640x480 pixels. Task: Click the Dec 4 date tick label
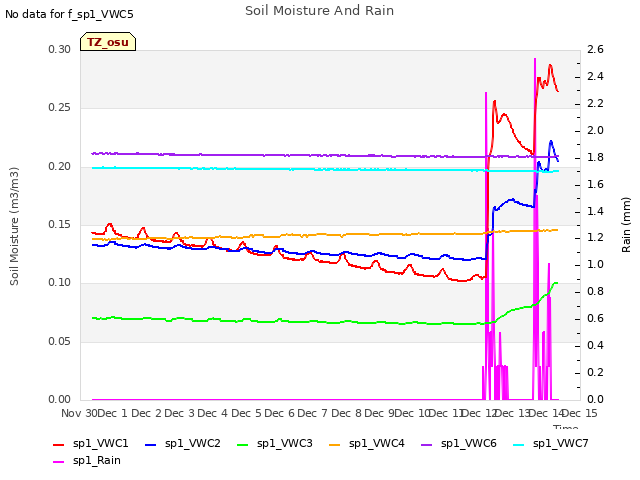(213, 413)
